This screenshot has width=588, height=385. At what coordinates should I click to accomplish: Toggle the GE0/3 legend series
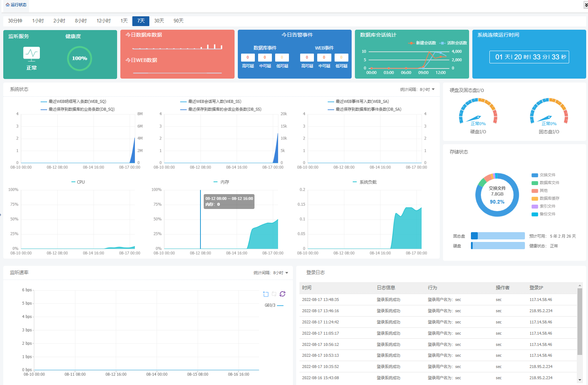(274, 305)
